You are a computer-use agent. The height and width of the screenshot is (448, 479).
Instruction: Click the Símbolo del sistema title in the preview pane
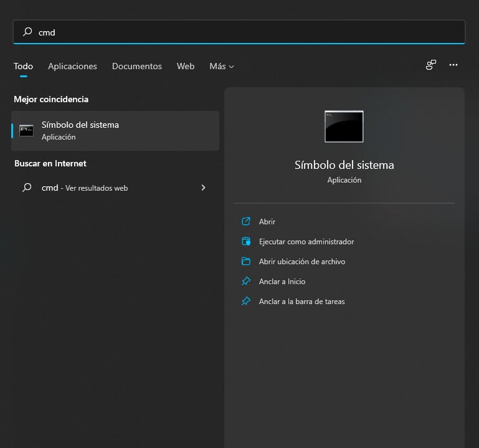pyautogui.click(x=344, y=165)
